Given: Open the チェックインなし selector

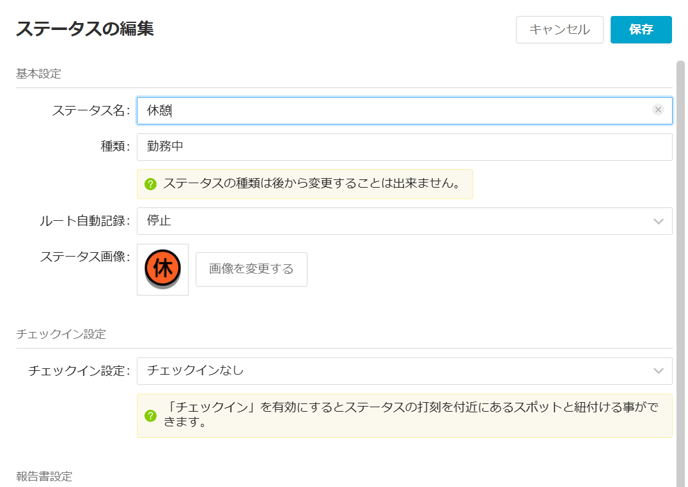Looking at the screenshot, I should [x=405, y=371].
